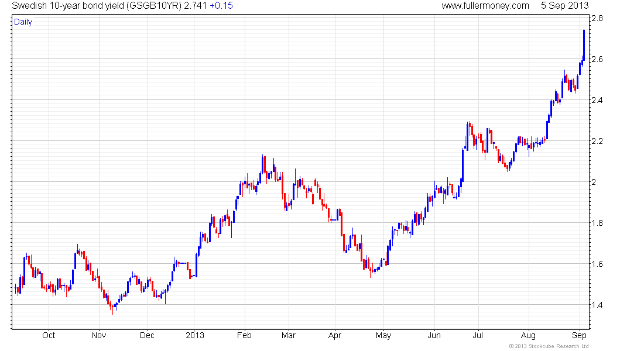Click the 2.2 level on yield axis
The image size is (644, 351).
coord(597,142)
